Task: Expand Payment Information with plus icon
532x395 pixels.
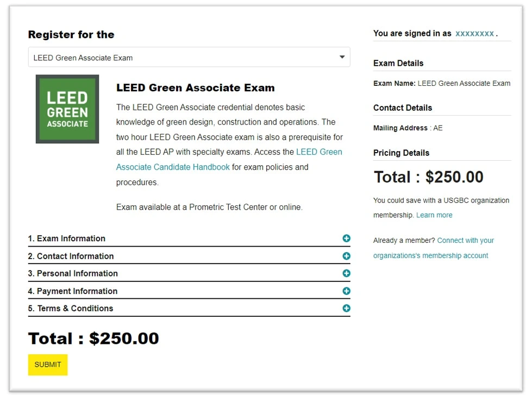Action: tap(346, 291)
